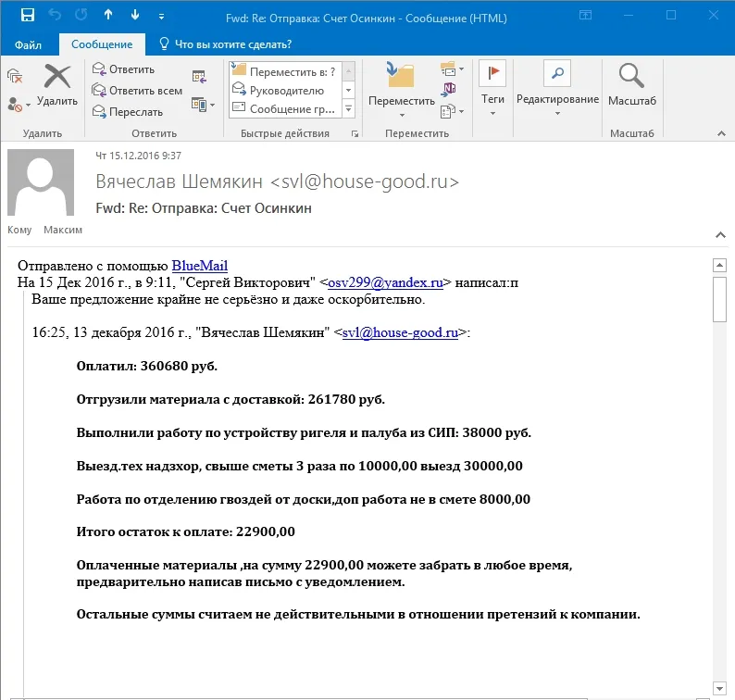Open the svl@house-good.ru link in body
Viewport: 735px width, 700px height.
coord(400,332)
